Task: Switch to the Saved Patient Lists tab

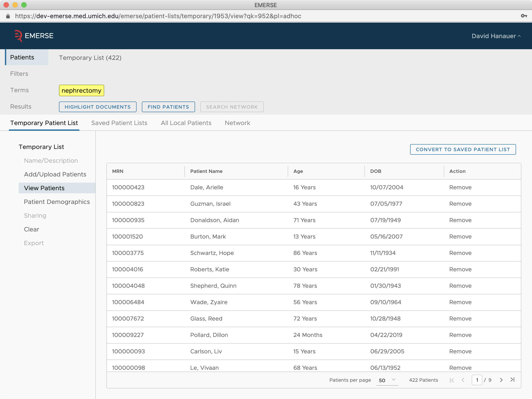Action: (119, 123)
